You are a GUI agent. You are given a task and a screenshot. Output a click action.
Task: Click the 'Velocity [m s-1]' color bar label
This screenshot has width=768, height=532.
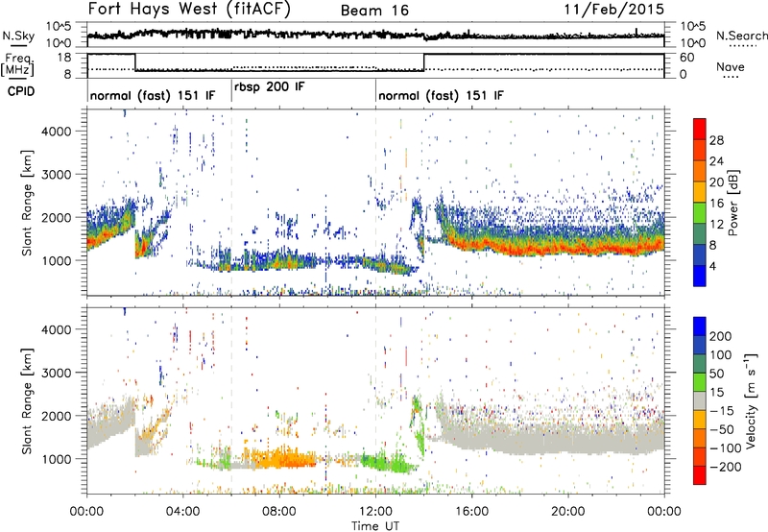tap(750, 400)
